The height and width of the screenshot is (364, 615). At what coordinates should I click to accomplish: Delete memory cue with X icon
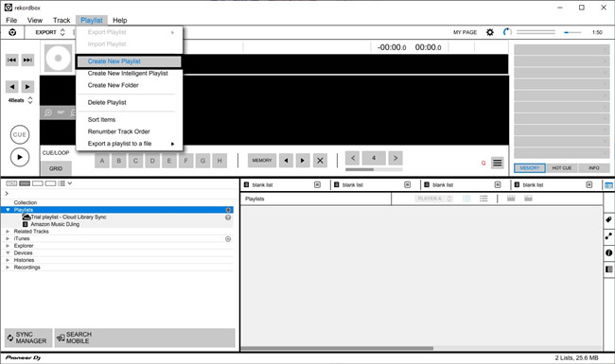click(x=320, y=161)
